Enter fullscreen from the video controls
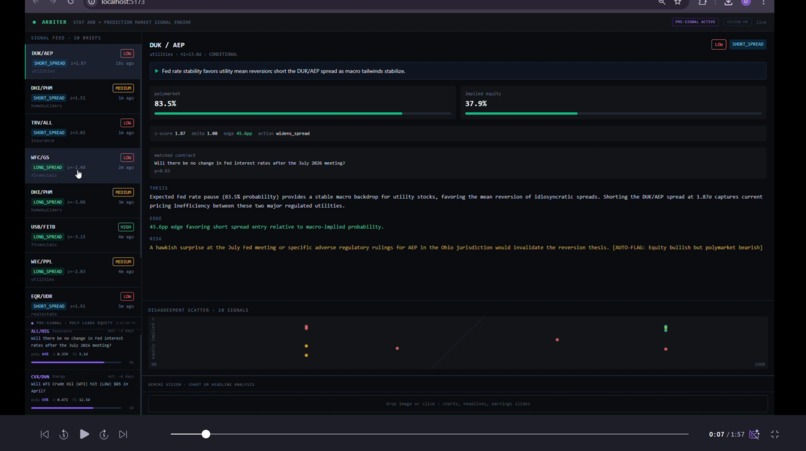The height and width of the screenshot is (451, 806). tap(775, 434)
